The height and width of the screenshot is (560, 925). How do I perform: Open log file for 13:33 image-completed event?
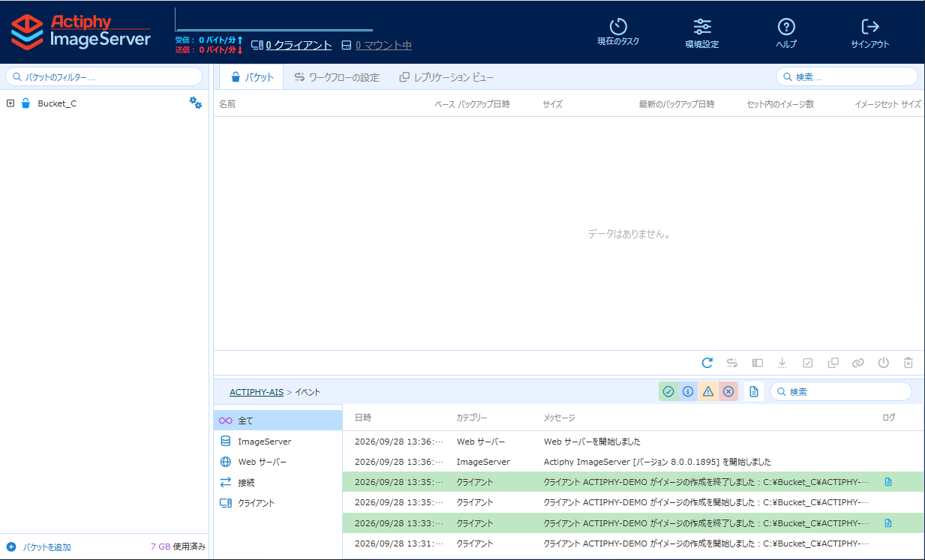(888, 523)
